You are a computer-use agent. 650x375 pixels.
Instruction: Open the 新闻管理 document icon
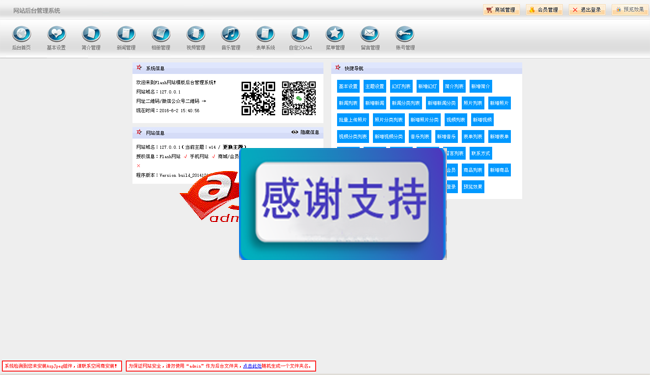(x=126, y=34)
